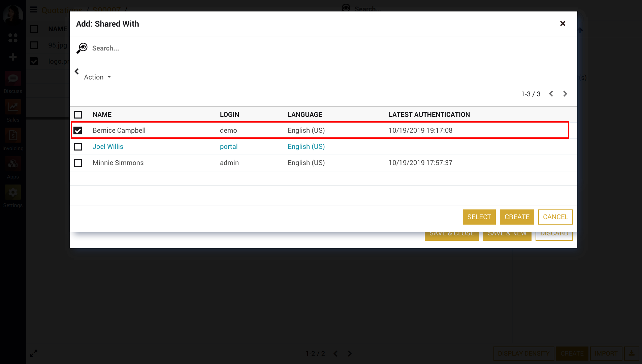This screenshot has height=364, width=642.
Task: Click the search magnifier icon in dialog
Action: click(x=82, y=48)
